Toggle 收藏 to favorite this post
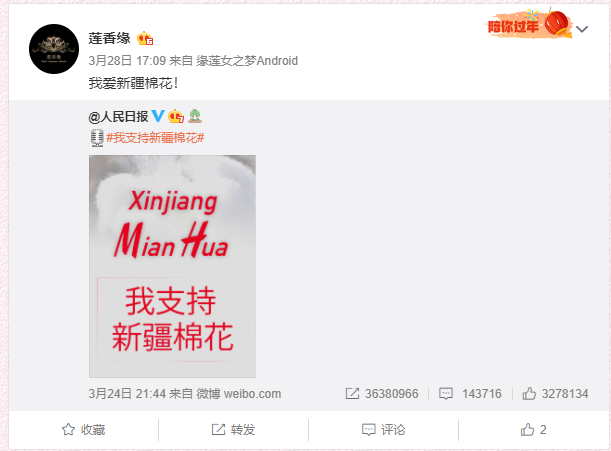The width and height of the screenshot is (611, 451). pyautogui.click(x=83, y=430)
